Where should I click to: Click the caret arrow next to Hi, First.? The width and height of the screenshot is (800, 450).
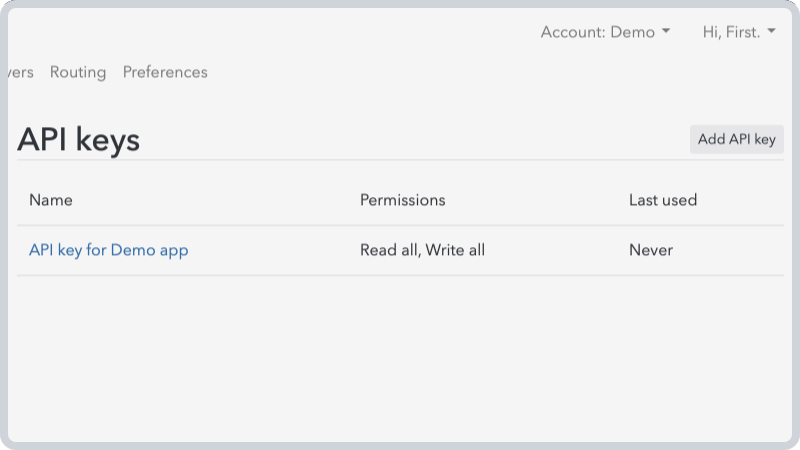[771, 31]
